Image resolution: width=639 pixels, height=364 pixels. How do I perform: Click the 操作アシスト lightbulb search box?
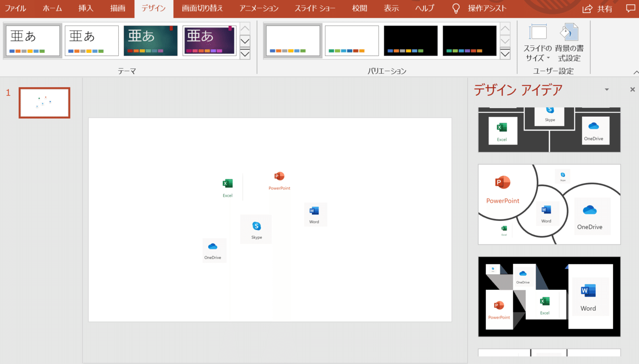click(x=479, y=8)
